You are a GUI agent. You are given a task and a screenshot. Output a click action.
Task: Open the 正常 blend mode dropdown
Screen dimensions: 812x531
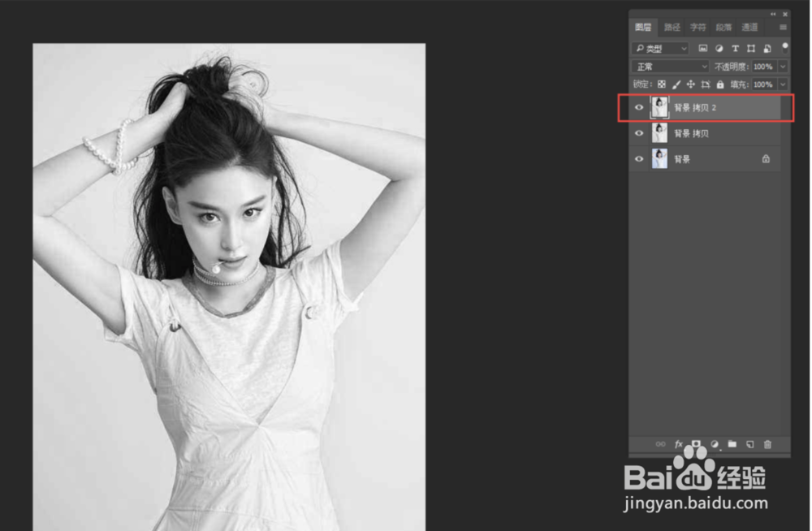click(670, 67)
